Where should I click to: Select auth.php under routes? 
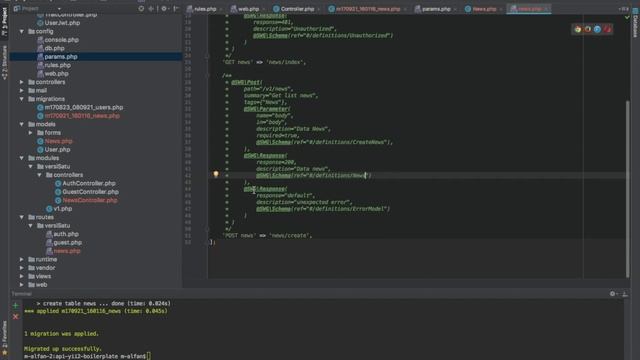62,234
